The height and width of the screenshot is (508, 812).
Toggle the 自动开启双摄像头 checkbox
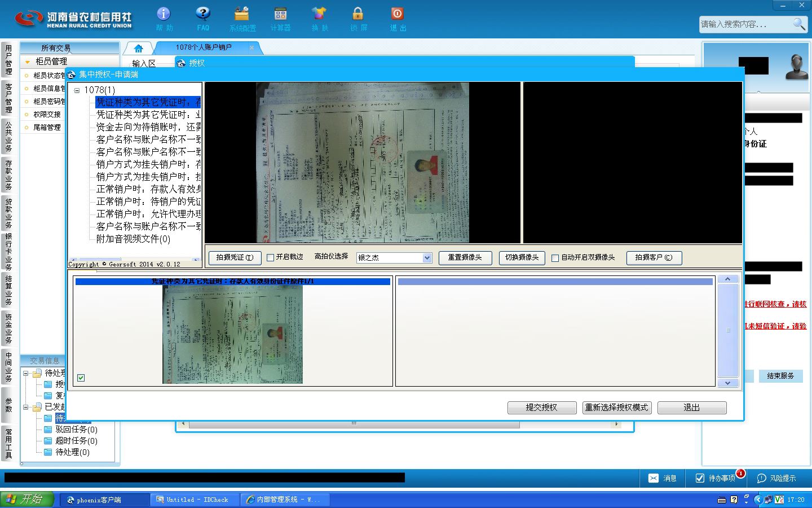(x=555, y=257)
